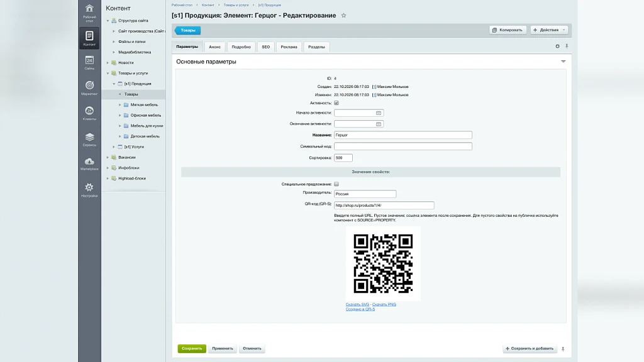Screen dimensions: 644x362
Task: Open the Маркетинг sidebar icon
Action: click(89, 88)
